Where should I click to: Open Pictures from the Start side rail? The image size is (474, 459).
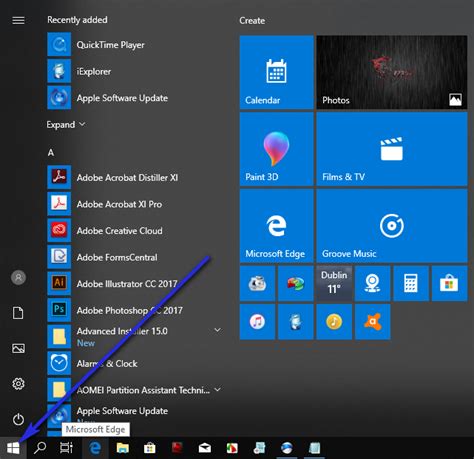(x=18, y=348)
